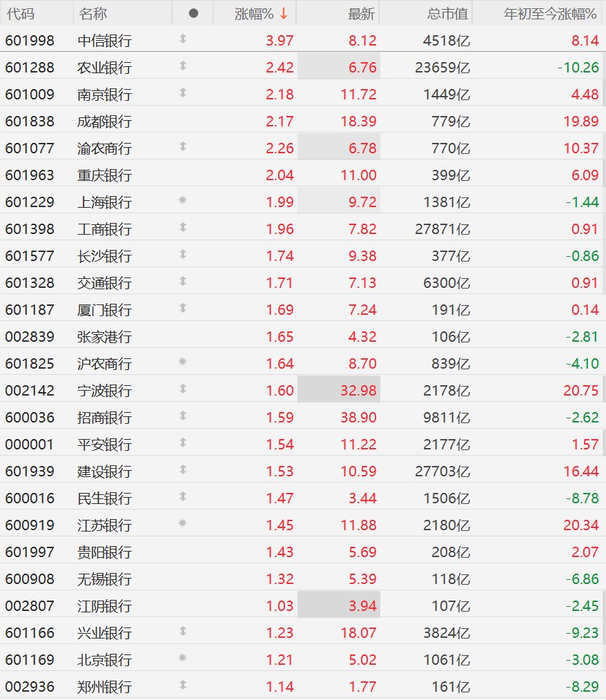Viewport: 606px width, 700px height.
Task: Click the dot column header icon
Action: tap(193, 13)
